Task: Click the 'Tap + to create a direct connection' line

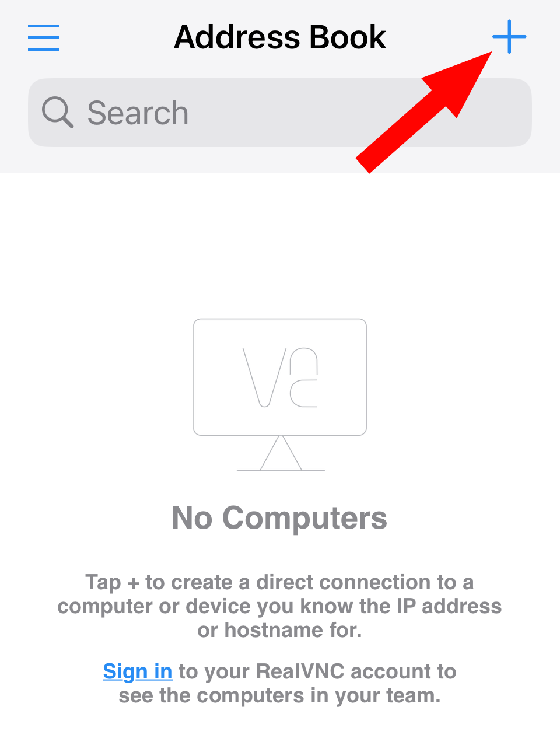Action: [x=279, y=582]
